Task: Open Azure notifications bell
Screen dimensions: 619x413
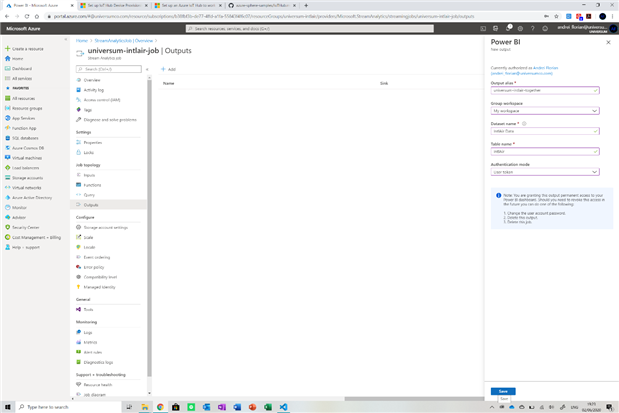Action: (508, 28)
